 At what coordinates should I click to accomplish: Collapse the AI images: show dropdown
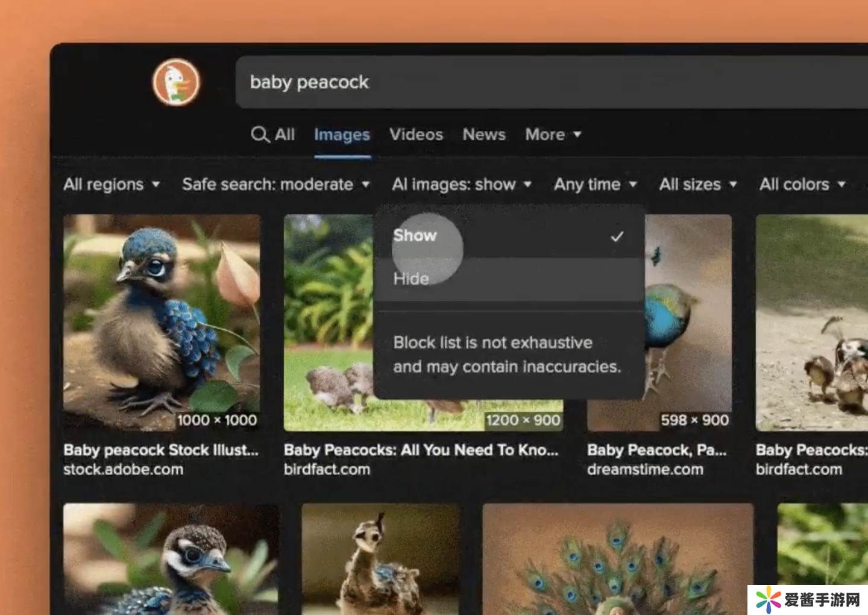click(x=461, y=184)
